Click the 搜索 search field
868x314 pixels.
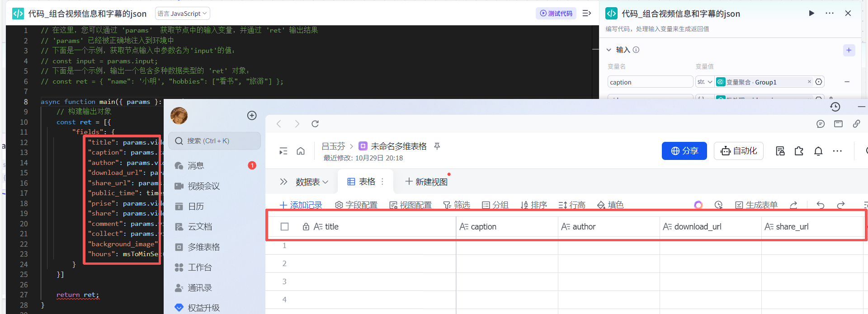[x=215, y=141]
